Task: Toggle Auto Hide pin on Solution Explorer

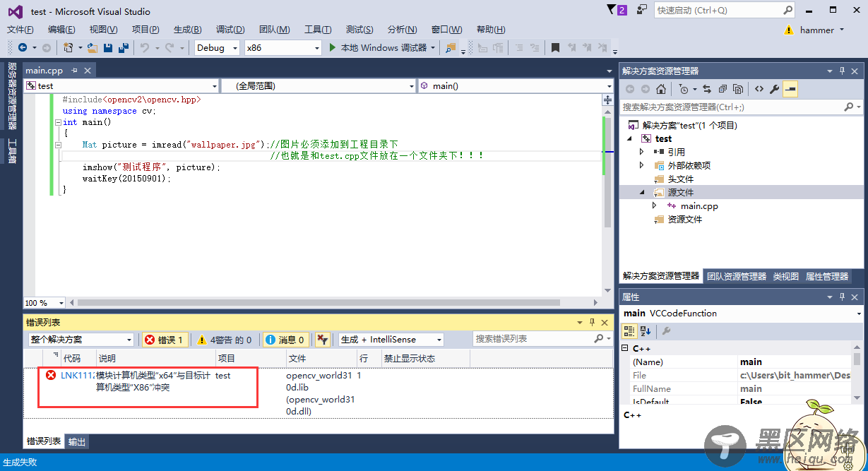Action: point(842,71)
